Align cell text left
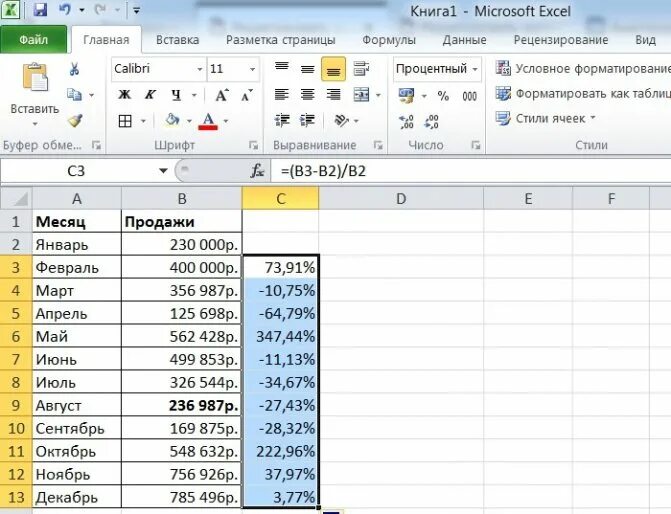The width and height of the screenshot is (671, 514). [x=282, y=95]
